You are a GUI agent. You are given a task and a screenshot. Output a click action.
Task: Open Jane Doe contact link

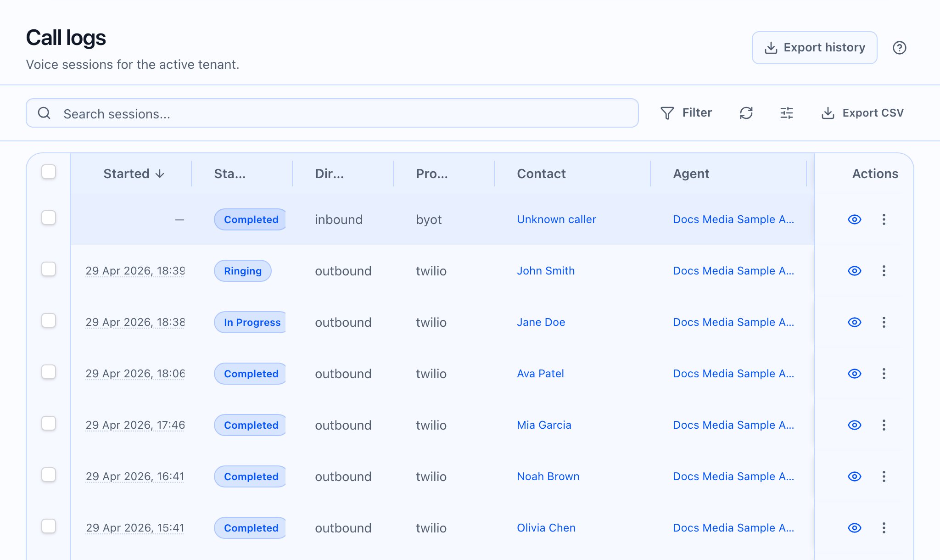(x=541, y=322)
